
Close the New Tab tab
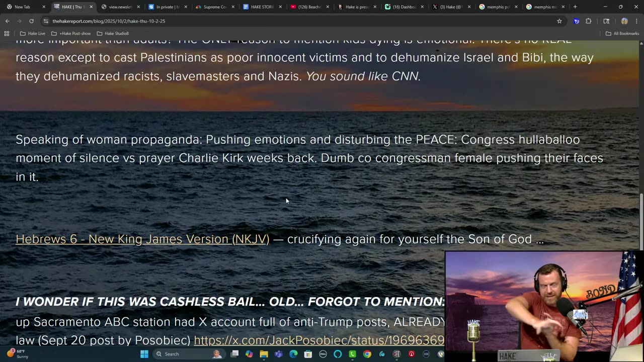pos(44,7)
